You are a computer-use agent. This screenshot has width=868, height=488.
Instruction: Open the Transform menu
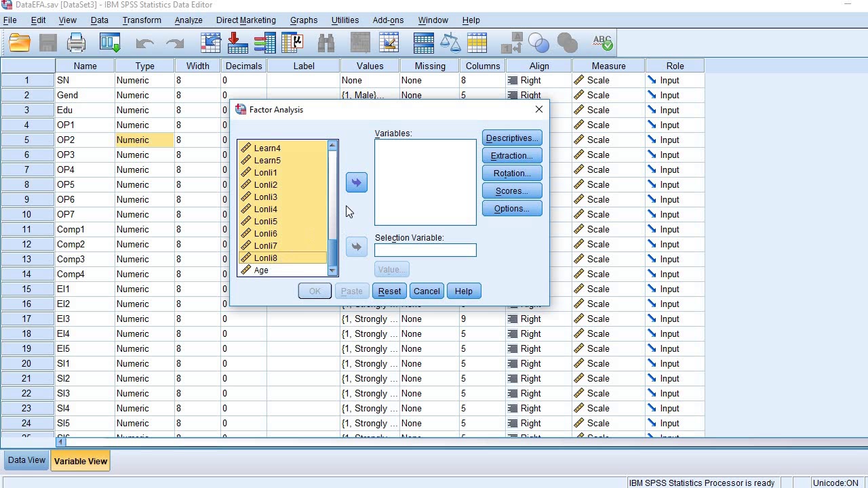(x=142, y=20)
